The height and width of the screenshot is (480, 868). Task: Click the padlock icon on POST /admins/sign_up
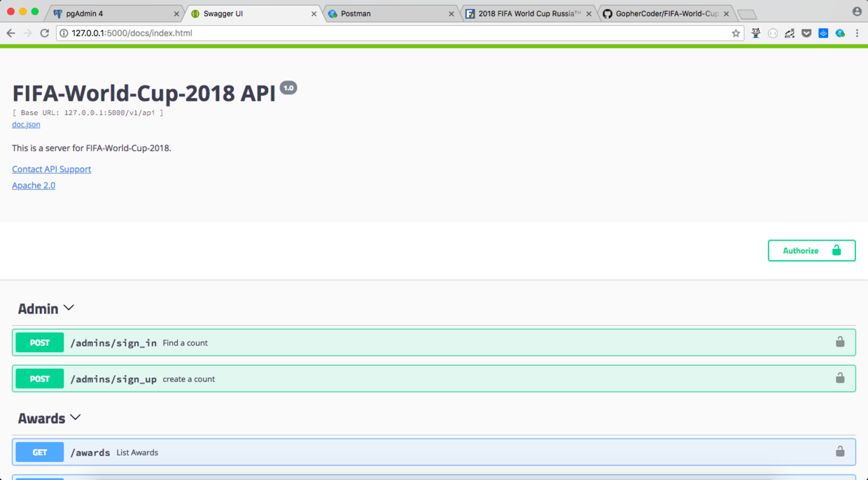[839, 378]
